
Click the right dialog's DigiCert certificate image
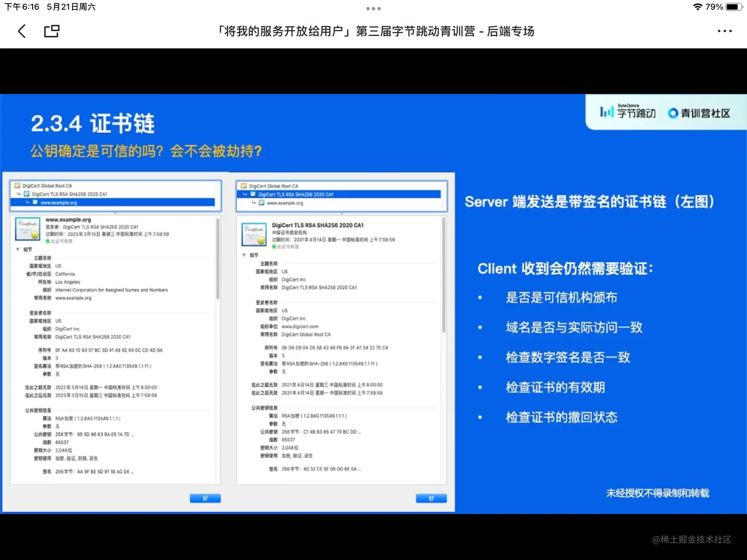click(x=254, y=235)
